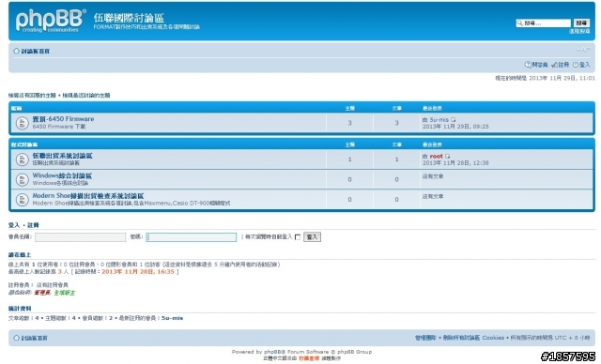Click the password input field
This screenshot has width=601, height=364.
tap(191, 237)
